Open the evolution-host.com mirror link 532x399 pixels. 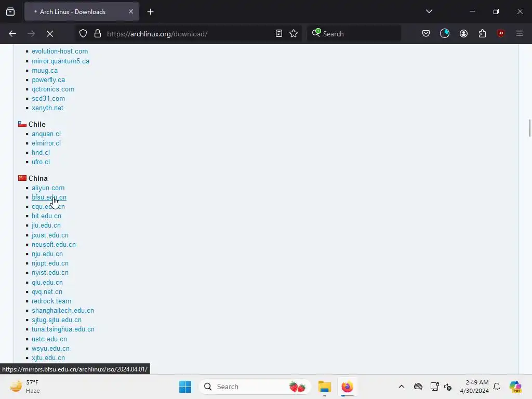(60, 51)
